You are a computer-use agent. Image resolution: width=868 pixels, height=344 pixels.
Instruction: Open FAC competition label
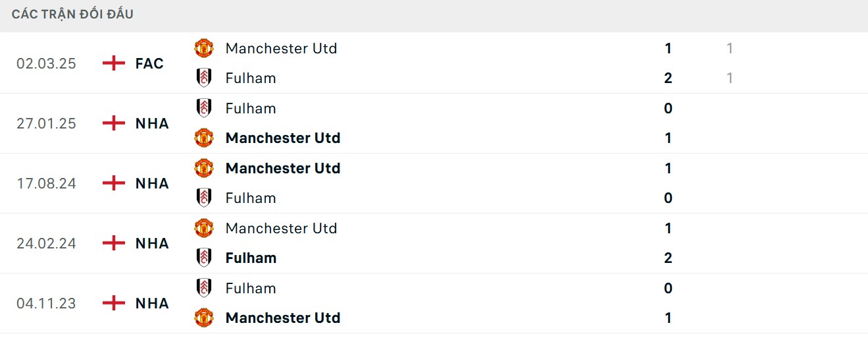pos(149,63)
